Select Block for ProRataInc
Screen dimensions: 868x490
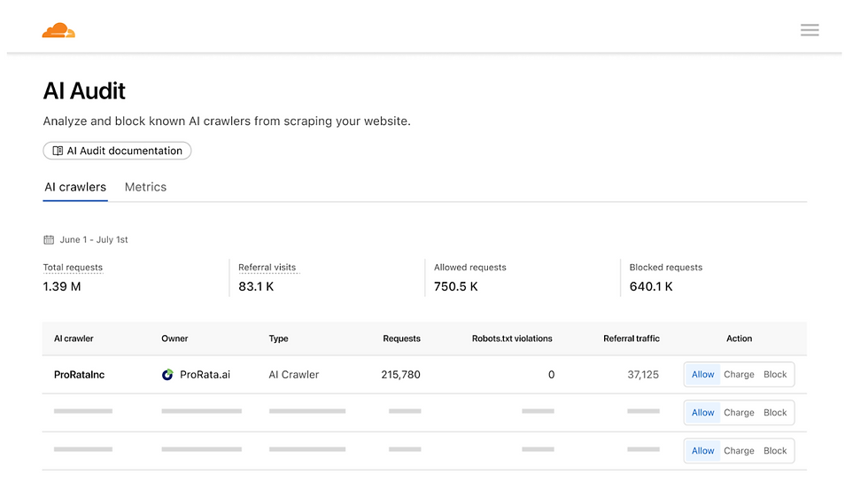point(775,374)
